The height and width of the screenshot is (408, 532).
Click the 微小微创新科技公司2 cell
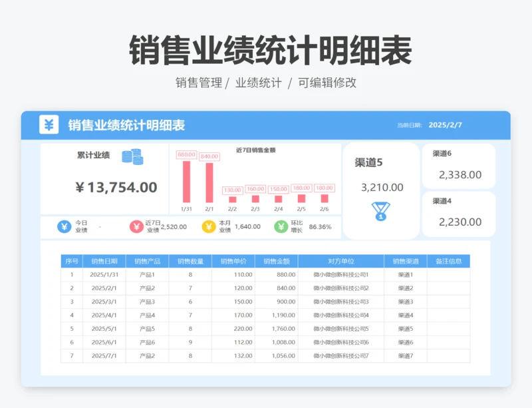click(x=341, y=288)
